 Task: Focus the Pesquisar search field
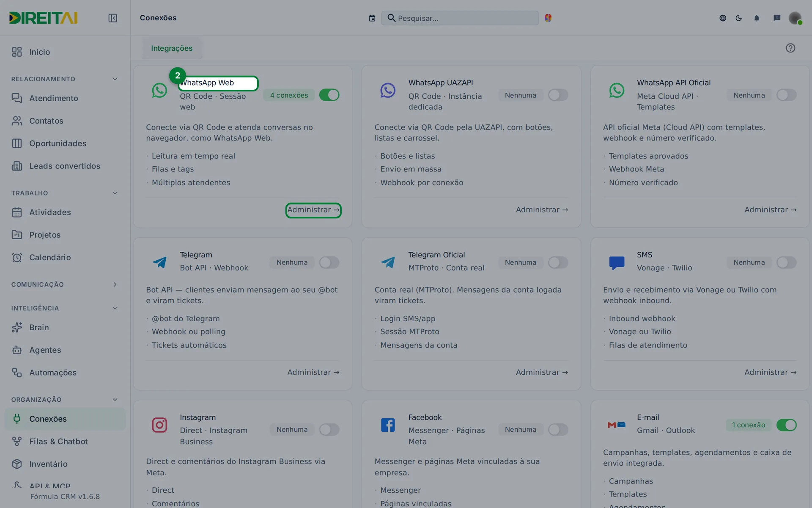coord(460,18)
